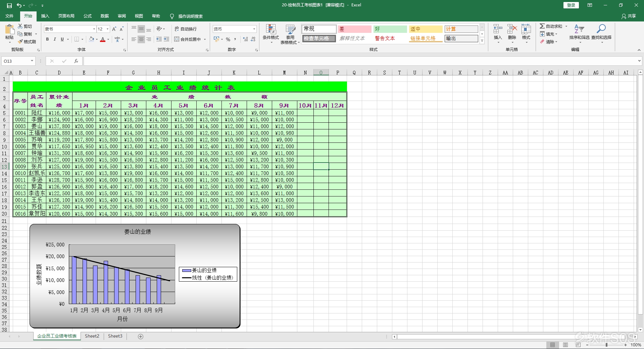
Task: Toggle align right button
Action: [149, 39]
